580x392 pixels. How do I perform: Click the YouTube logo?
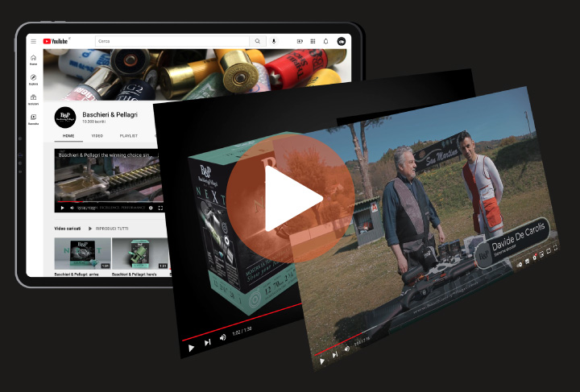click(56, 41)
